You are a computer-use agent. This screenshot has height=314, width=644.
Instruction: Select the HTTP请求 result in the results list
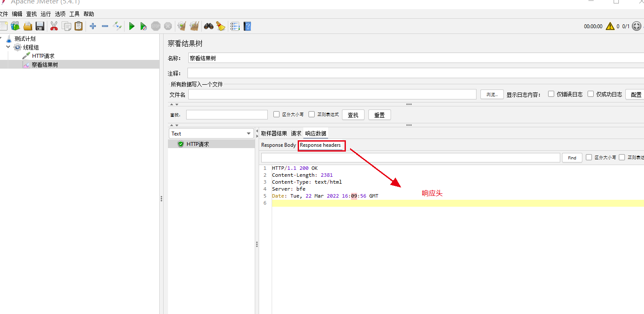point(211,144)
